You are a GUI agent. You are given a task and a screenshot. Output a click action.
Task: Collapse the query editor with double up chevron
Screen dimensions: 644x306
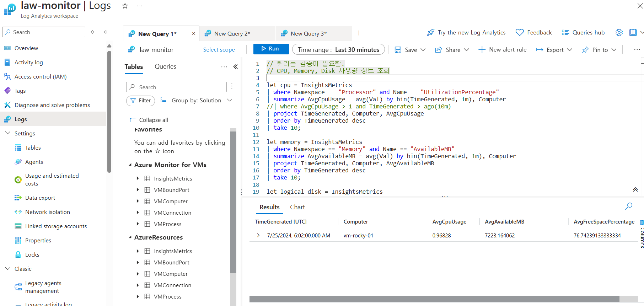click(635, 189)
